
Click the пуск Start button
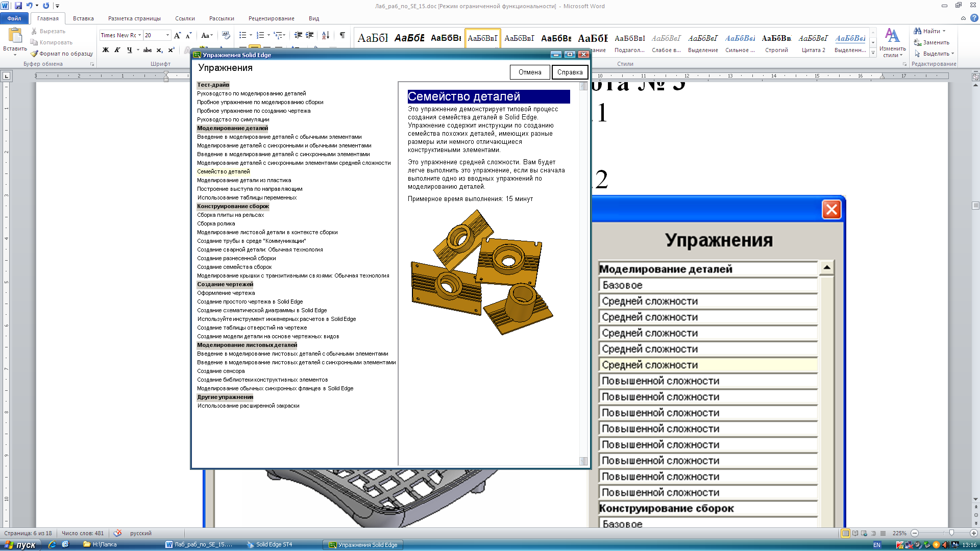(x=20, y=545)
